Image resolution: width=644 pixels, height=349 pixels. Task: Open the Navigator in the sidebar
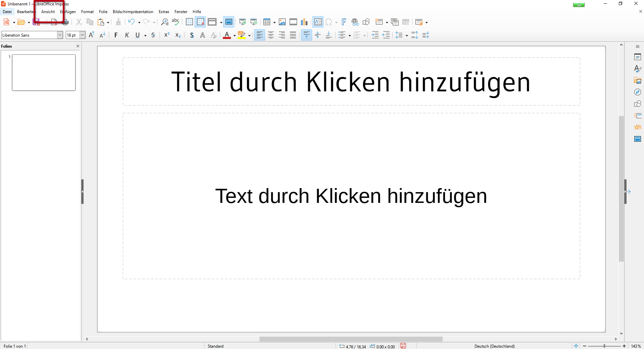pos(637,92)
